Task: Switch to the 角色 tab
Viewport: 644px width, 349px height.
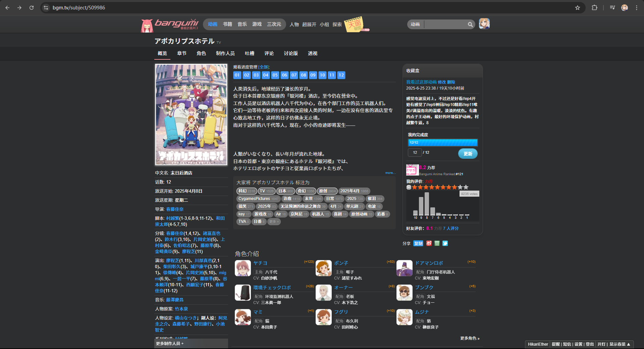Action: coord(201,53)
